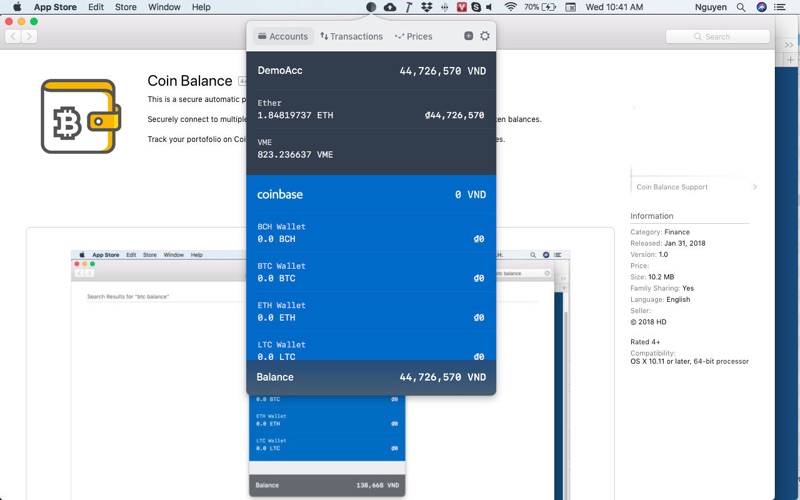The height and width of the screenshot is (500, 800).
Task: Click the Wed 10:41 AM clock
Action: (x=614, y=7)
